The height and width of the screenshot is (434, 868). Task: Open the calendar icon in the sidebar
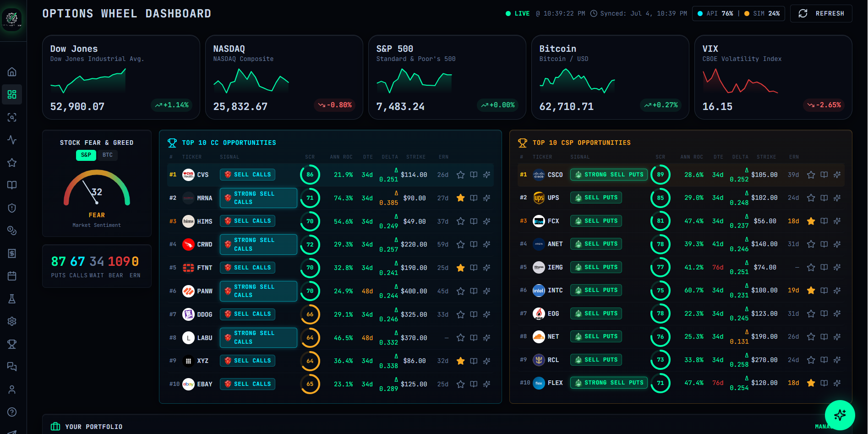(12, 276)
